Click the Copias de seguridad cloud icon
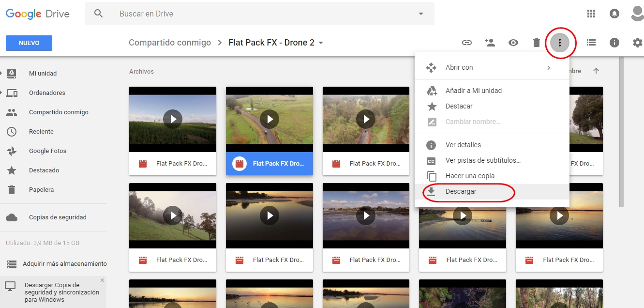Image resolution: width=644 pixels, height=308 pixels. (x=12, y=217)
